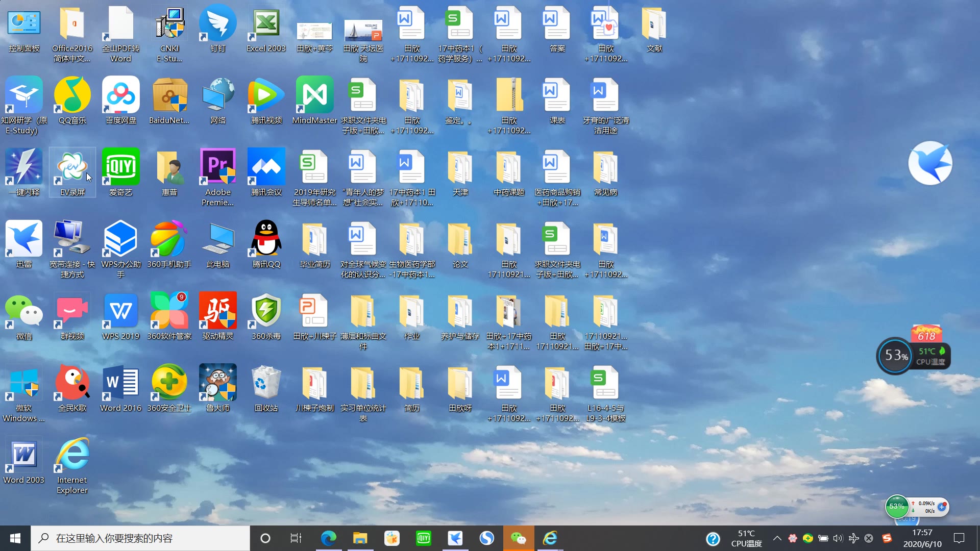Open the MindMaster application icon
This screenshot has width=980, height=551.
click(x=315, y=101)
